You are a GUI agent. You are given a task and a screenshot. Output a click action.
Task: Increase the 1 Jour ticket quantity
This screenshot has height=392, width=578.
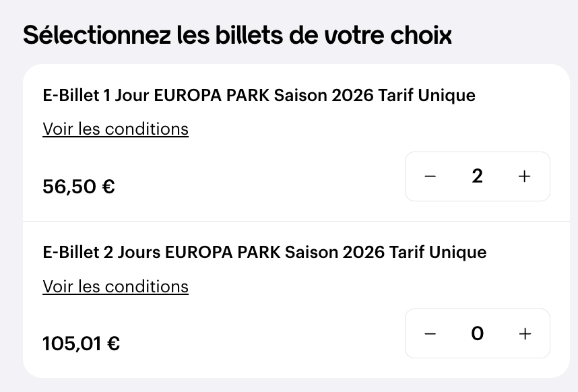pyautogui.click(x=524, y=176)
